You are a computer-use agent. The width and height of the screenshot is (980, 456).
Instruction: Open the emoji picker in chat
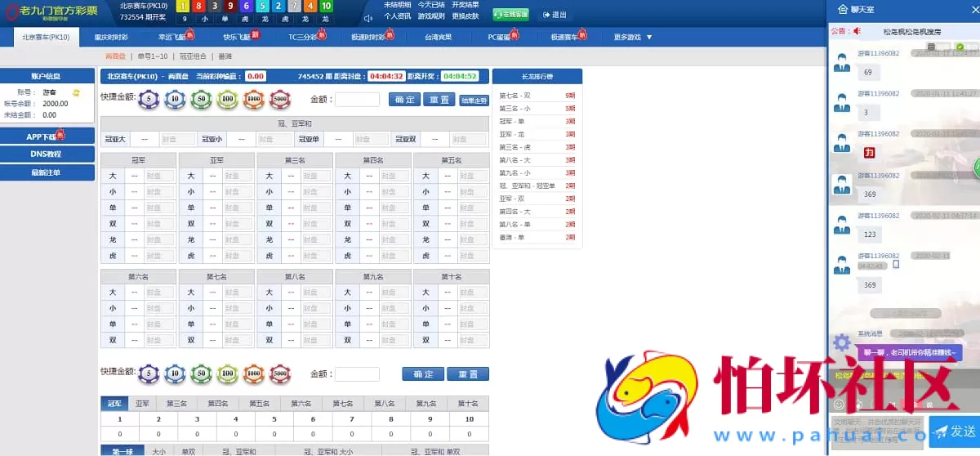pos(839,405)
